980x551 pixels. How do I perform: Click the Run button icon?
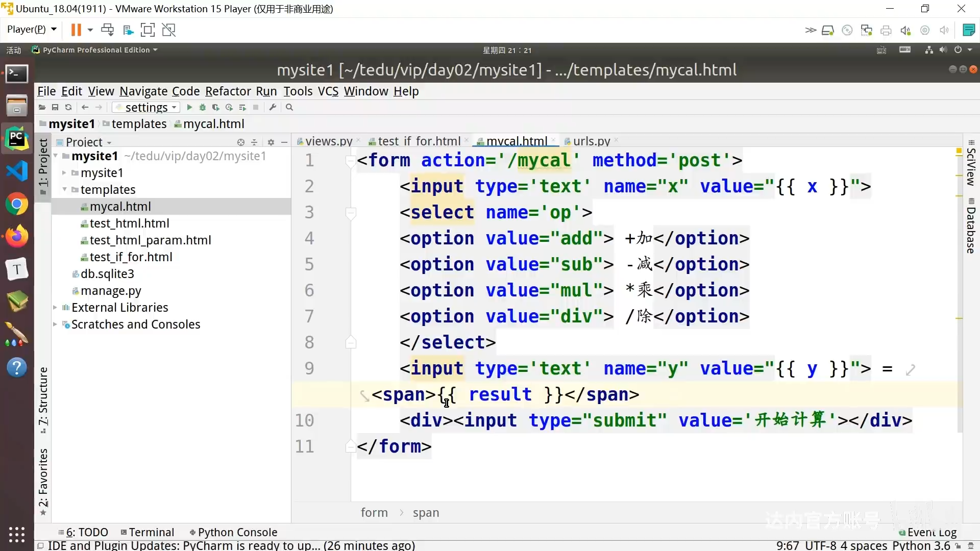click(x=189, y=108)
